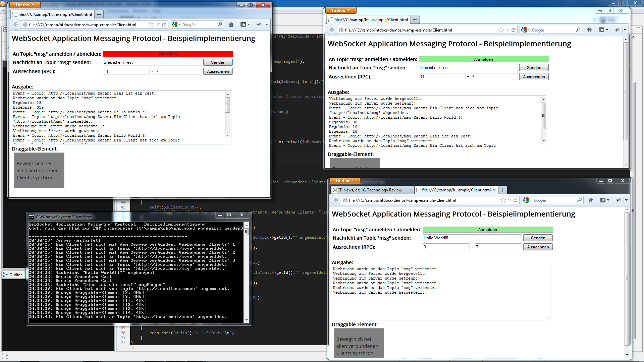Screen dimensions: 644x362
Task: Click the Nachricht an Topic input field
Action: (x=151, y=62)
